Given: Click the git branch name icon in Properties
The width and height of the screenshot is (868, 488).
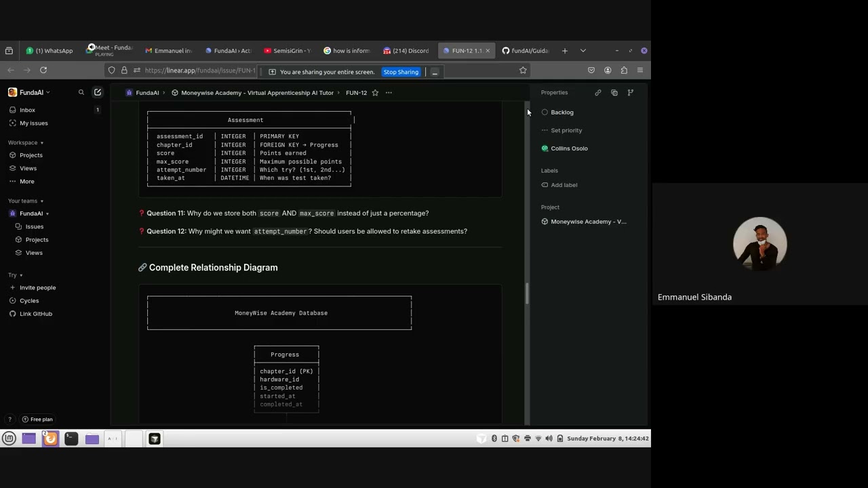Looking at the screenshot, I should (631, 93).
